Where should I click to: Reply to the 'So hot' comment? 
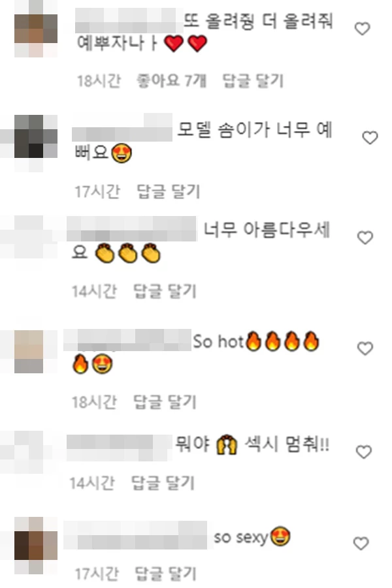(x=165, y=403)
